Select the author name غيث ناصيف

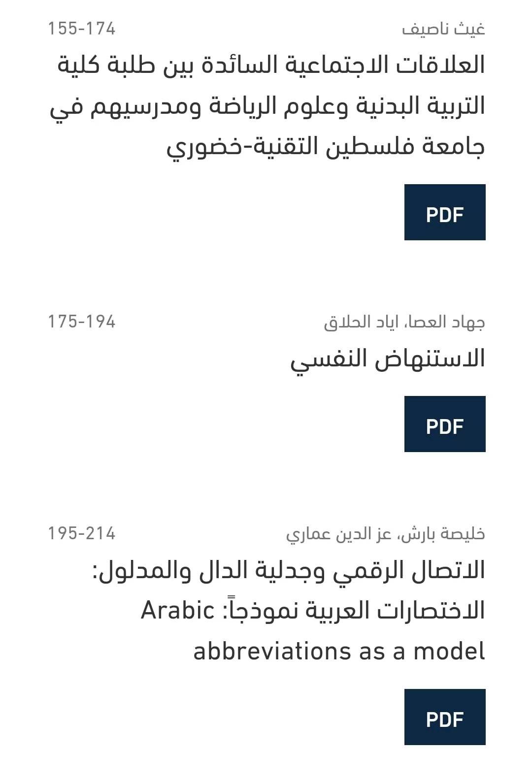pyautogui.click(x=443, y=29)
